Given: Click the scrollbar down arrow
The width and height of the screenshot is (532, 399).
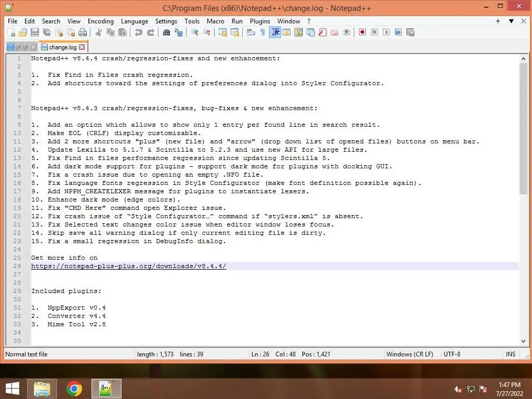Looking at the screenshot, I should tap(523, 341).
